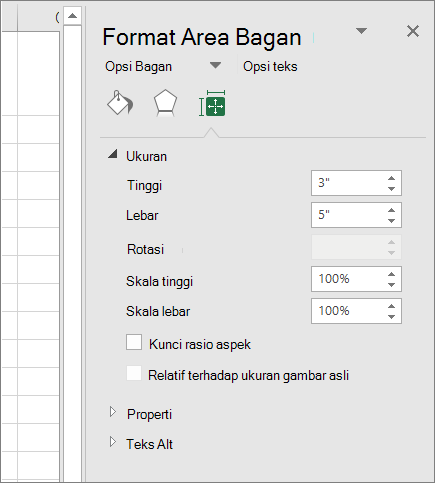Click the Kunci rasio aspek label
Image resolution: width=435 pixels, height=483 pixels.
click(200, 344)
